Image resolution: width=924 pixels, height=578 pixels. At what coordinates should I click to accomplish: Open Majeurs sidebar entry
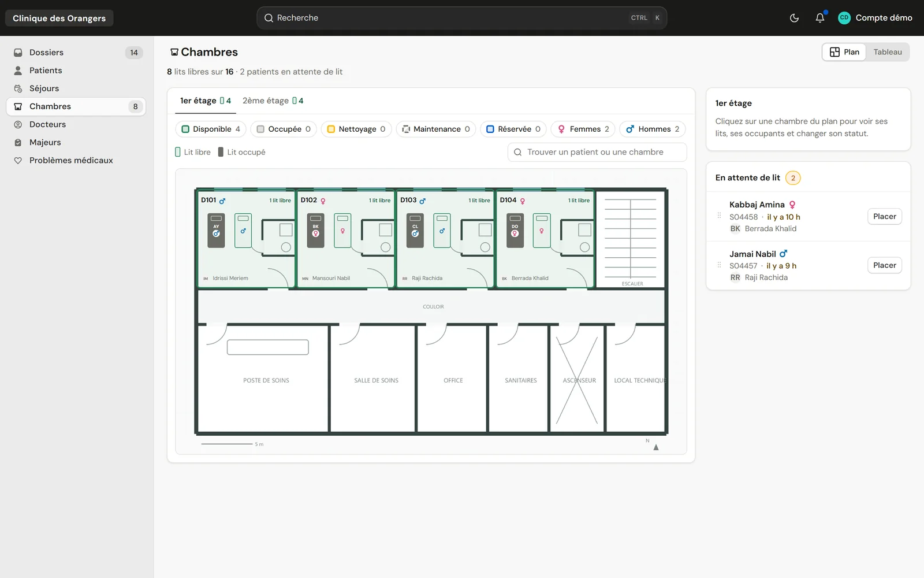click(x=76, y=142)
